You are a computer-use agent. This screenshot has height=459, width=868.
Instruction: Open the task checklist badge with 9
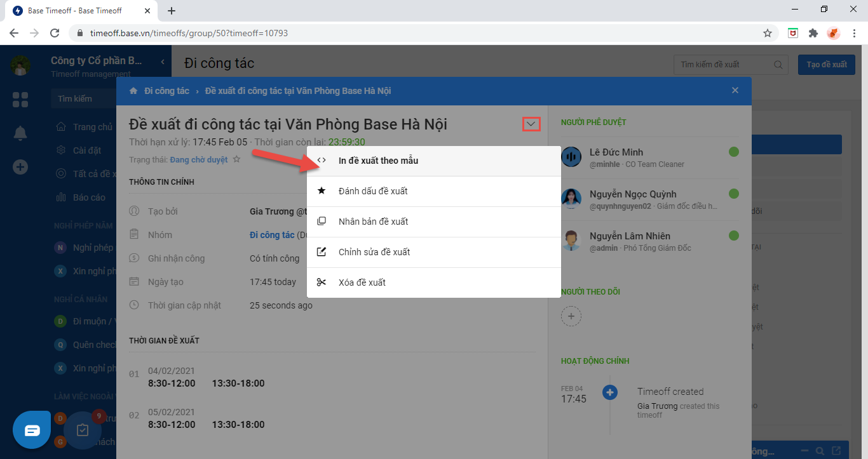tap(83, 430)
